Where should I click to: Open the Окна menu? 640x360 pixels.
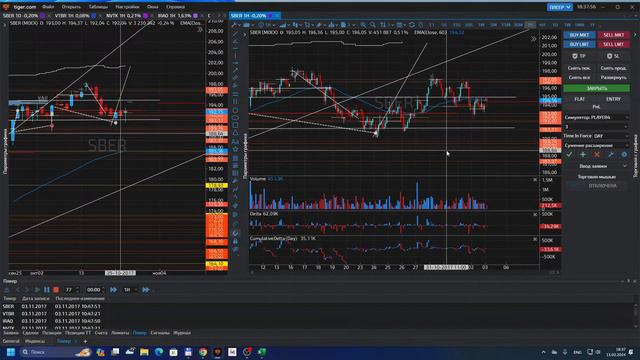[x=152, y=7]
